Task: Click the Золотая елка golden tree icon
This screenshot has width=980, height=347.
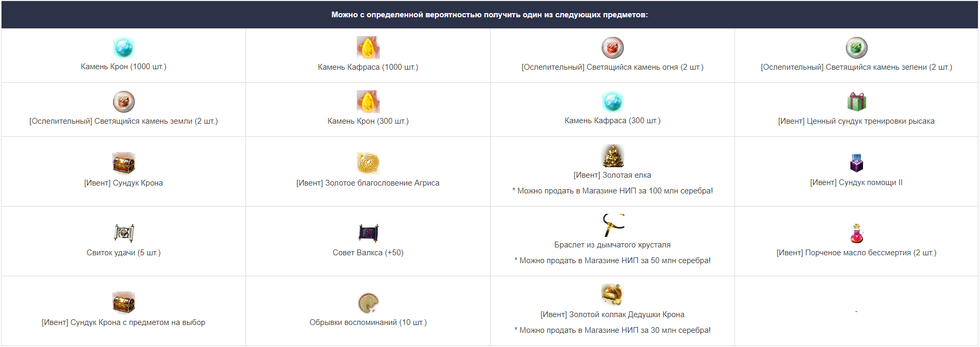Action: (x=612, y=156)
